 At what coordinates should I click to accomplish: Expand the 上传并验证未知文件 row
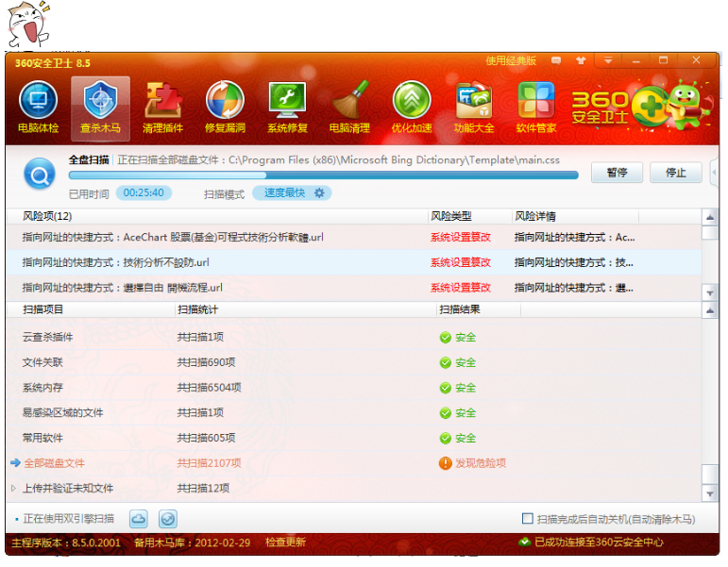(x=13, y=488)
